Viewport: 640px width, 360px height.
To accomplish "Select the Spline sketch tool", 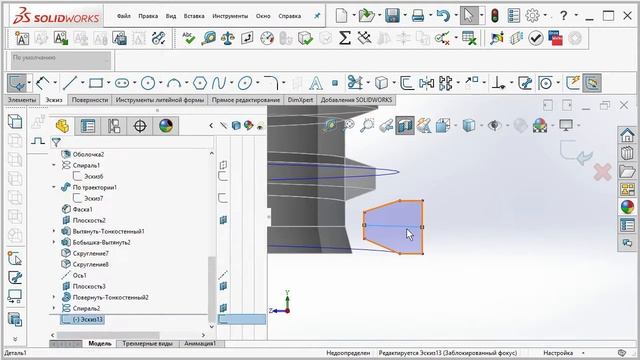I will (218, 83).
